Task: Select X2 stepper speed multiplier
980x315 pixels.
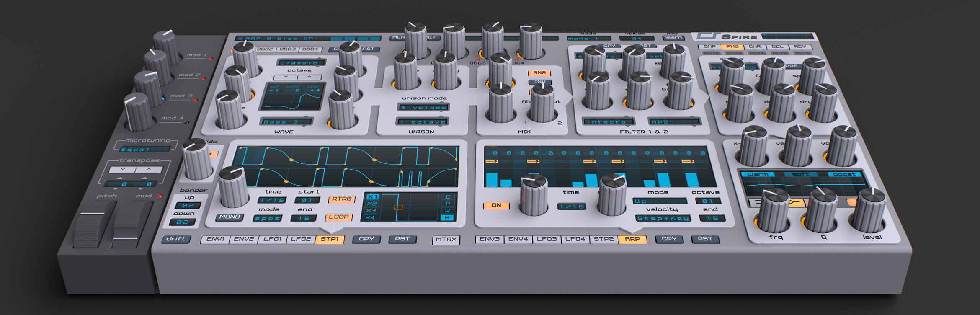Action: click(371, 204)
